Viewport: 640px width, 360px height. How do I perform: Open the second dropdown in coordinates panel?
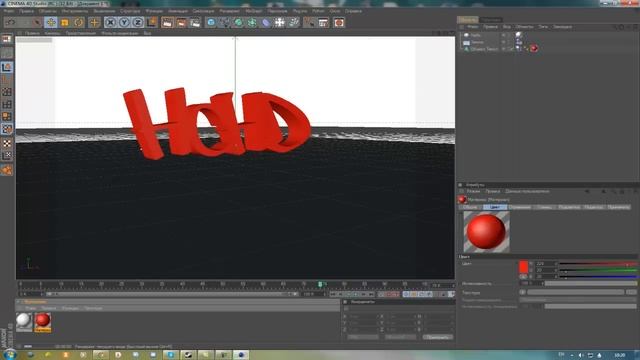[x=400, y=337]
